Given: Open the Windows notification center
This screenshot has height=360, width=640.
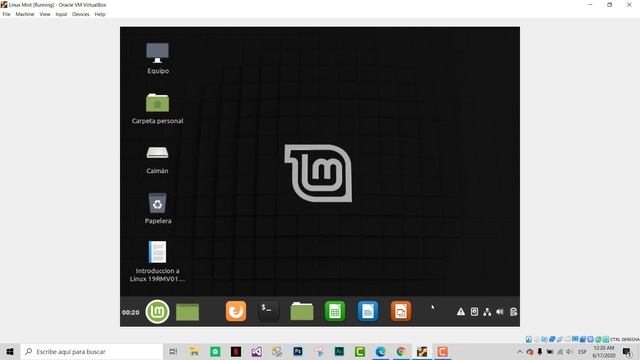Looking at the screenshot, I should (x=627, y=351).
